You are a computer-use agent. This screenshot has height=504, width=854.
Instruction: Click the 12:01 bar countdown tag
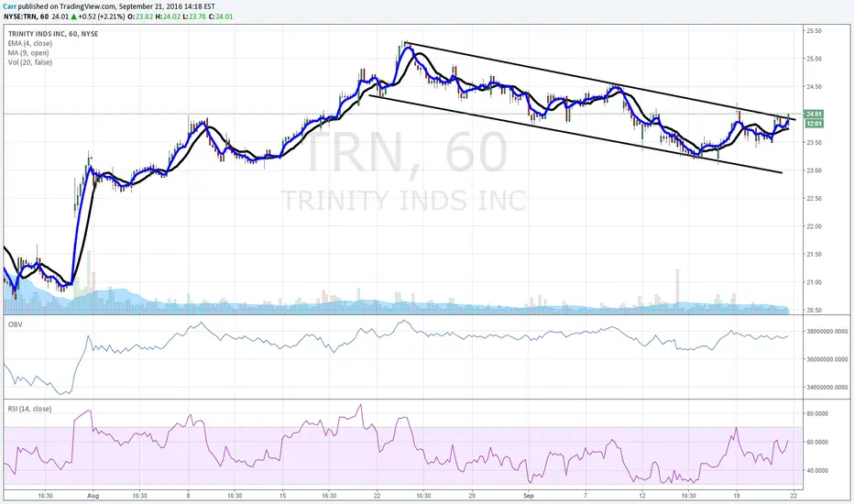click(814, 124)
